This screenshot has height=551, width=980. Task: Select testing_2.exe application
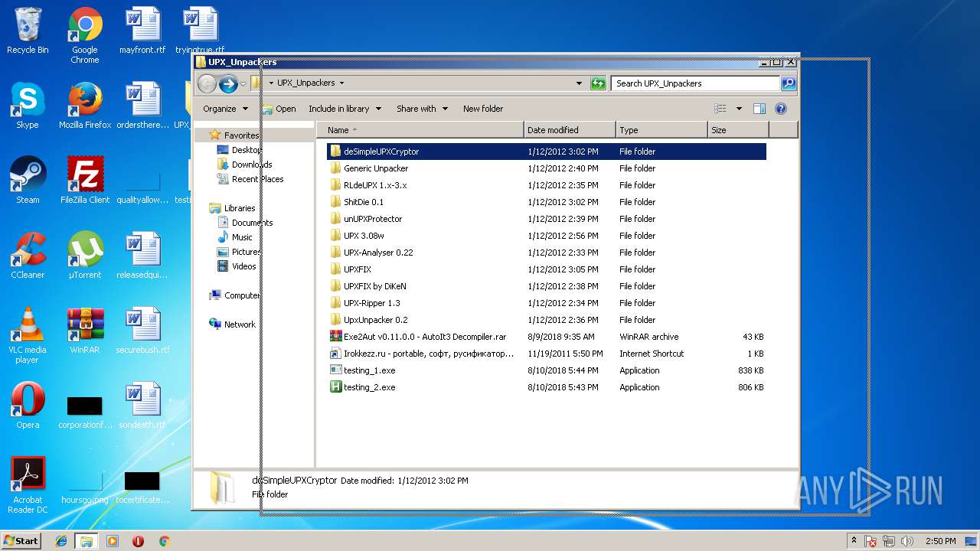pos(547,387)
